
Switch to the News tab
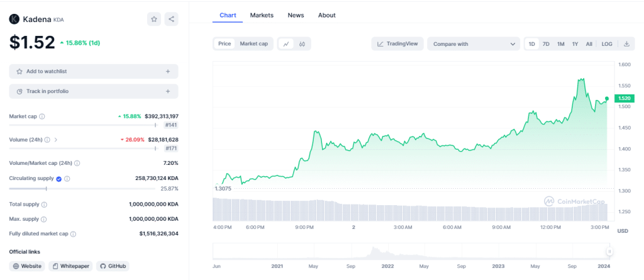[296, 15]
